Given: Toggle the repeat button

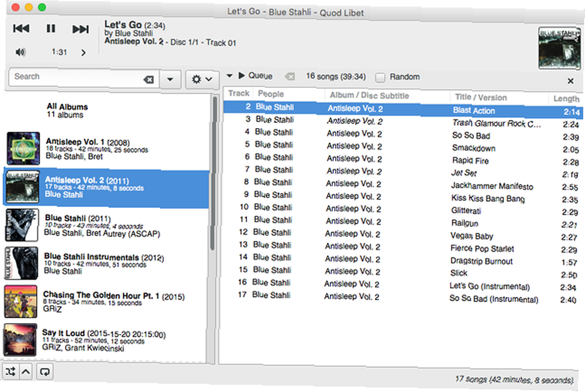Looking at the screenshot, I should pyautogui.click(x=45, y=372).
